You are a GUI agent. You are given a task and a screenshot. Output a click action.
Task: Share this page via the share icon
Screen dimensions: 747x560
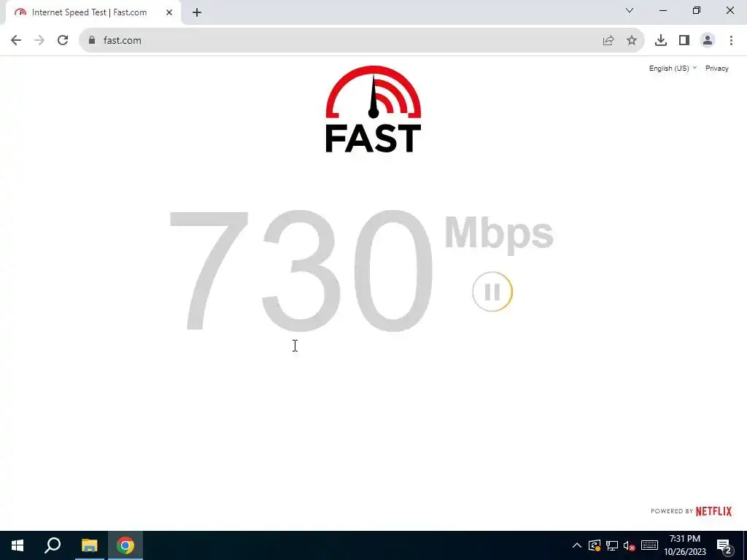coord(608,41)
